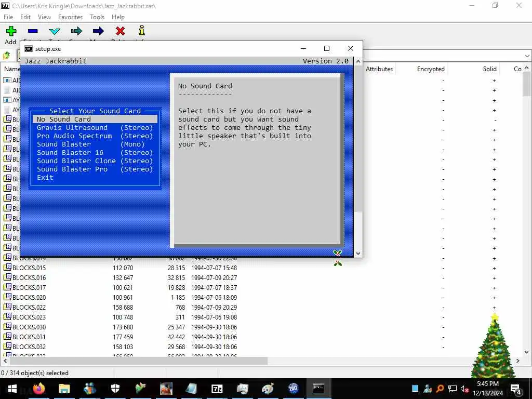The image size is (532, 399).
Task: Click 7-Zip file list scroll down arrow
Action: pyautogui.click(x=527, y=352)
